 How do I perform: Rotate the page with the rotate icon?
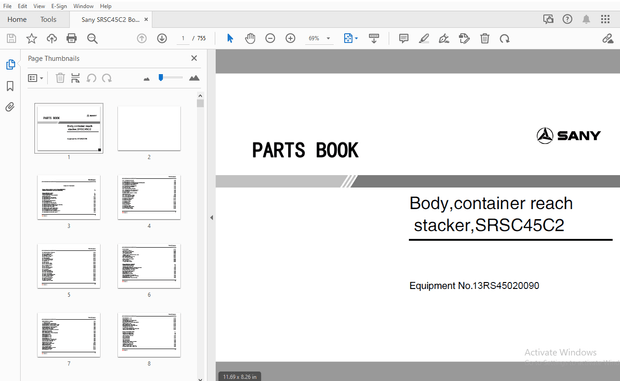(x=505, y=39)
